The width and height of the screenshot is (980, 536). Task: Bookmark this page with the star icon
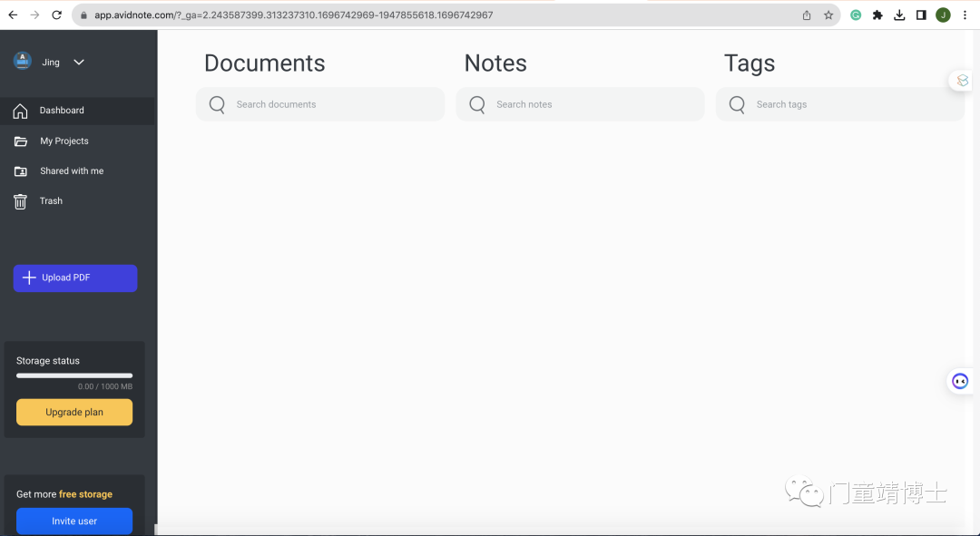click(828, 15)
